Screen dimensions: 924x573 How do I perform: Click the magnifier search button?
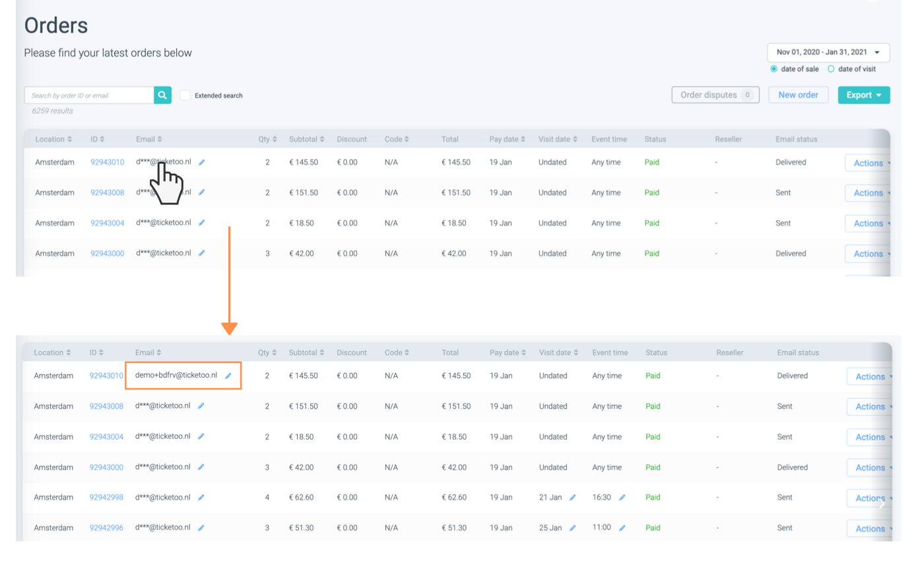(x=162, y=95)
